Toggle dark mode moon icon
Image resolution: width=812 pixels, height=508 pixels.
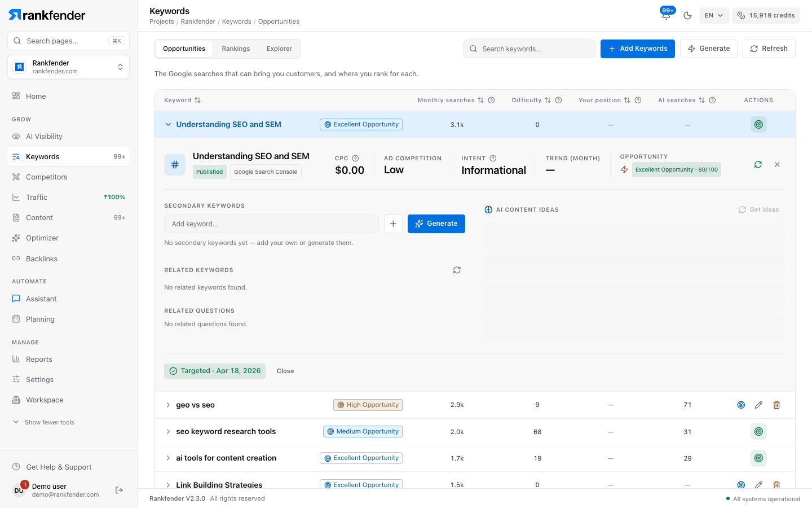687,15
